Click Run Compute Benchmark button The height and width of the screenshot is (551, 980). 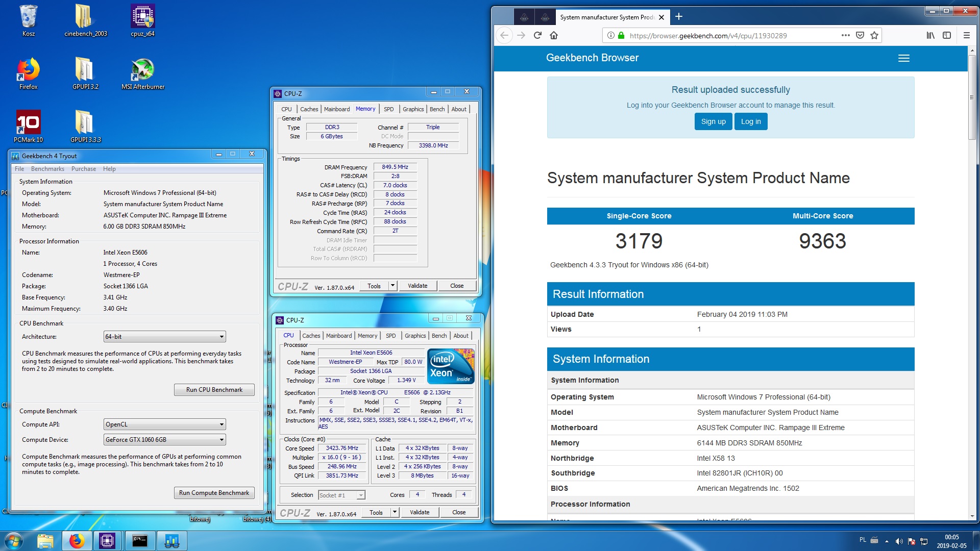click(214, 493)
